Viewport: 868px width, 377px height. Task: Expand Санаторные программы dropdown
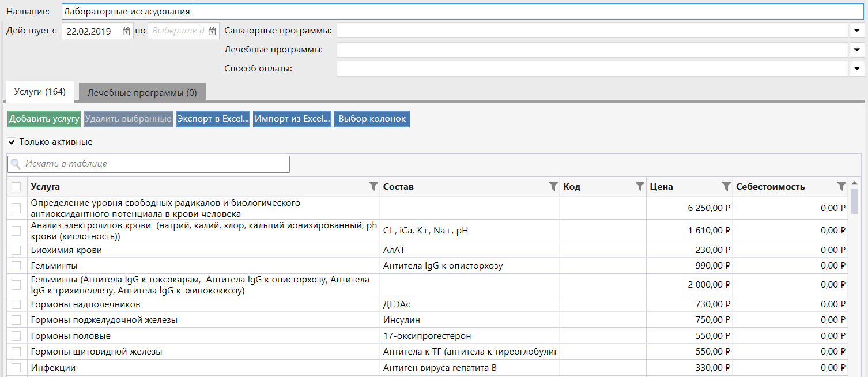857,31
